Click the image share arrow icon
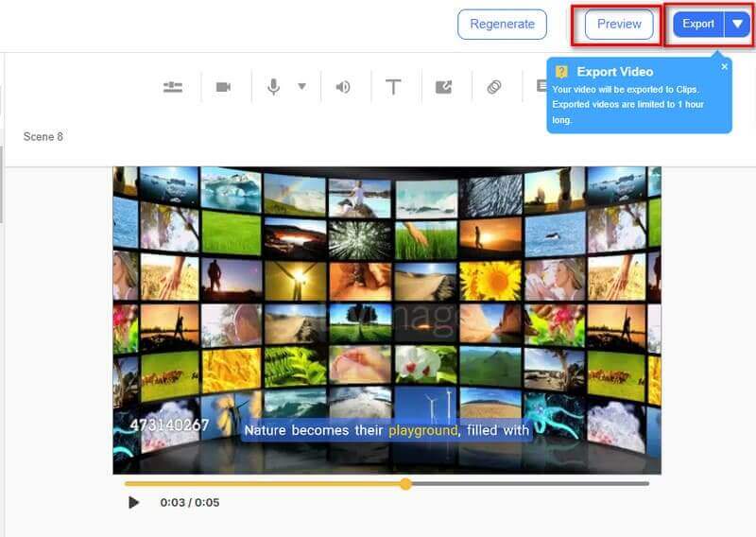 [x=444, y=87]
